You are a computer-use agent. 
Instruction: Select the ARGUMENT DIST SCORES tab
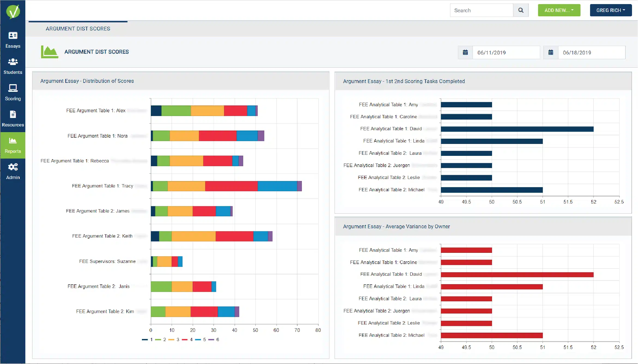pos(78,29)
